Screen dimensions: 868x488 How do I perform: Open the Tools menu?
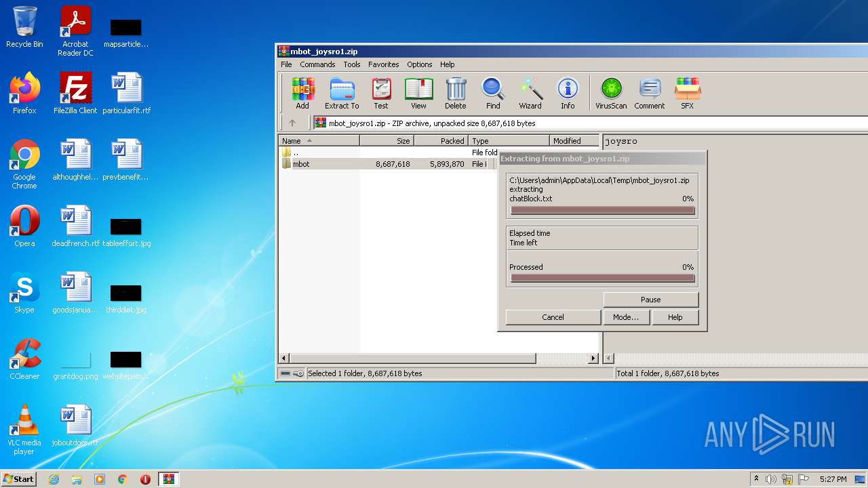(352, 64)
